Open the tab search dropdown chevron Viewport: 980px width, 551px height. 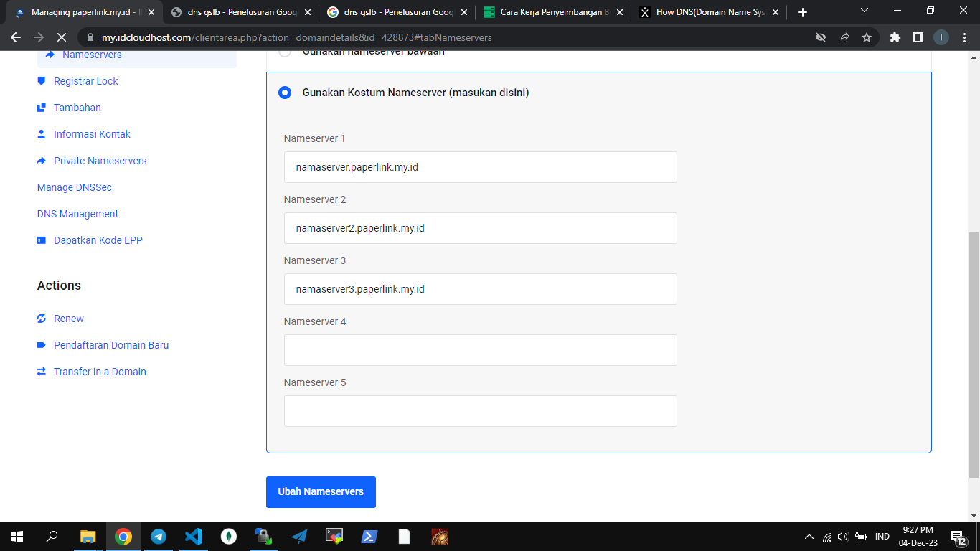pos(864,11)
